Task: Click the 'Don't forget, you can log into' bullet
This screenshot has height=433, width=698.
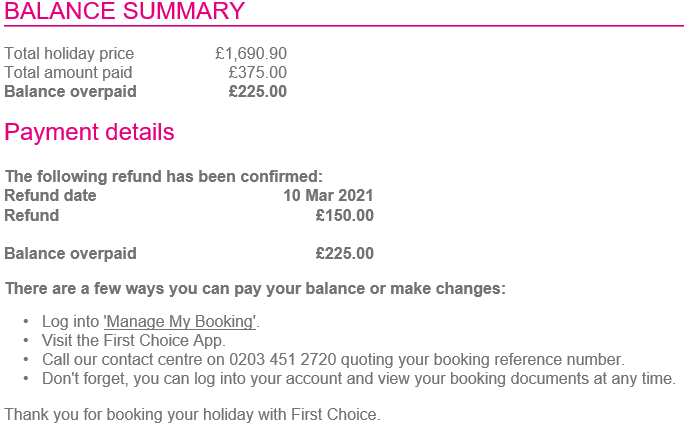Action: click(x=359, y=379)
